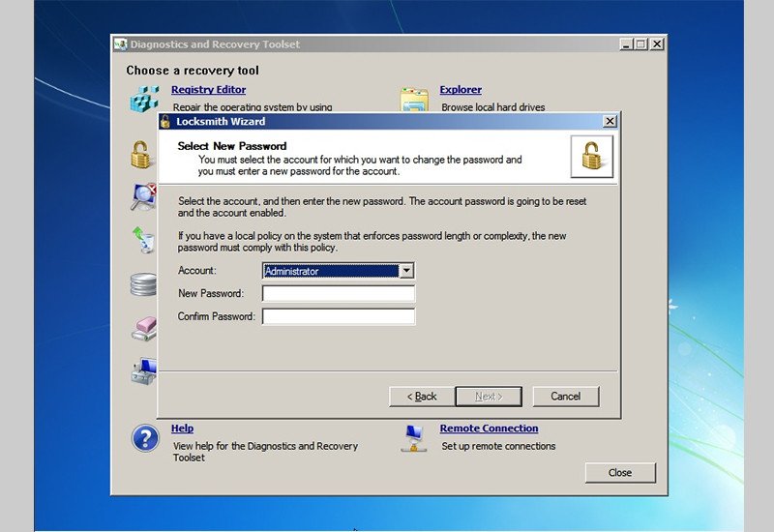Image resolution: width=774 pixels, height=532 pixels.
Task: Click the disk stack Disk Commander icon
Action: tap(143, 284)
